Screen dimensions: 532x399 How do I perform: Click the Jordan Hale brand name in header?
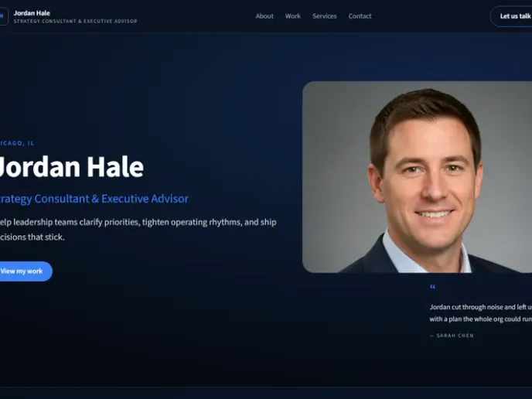point(32,13)
